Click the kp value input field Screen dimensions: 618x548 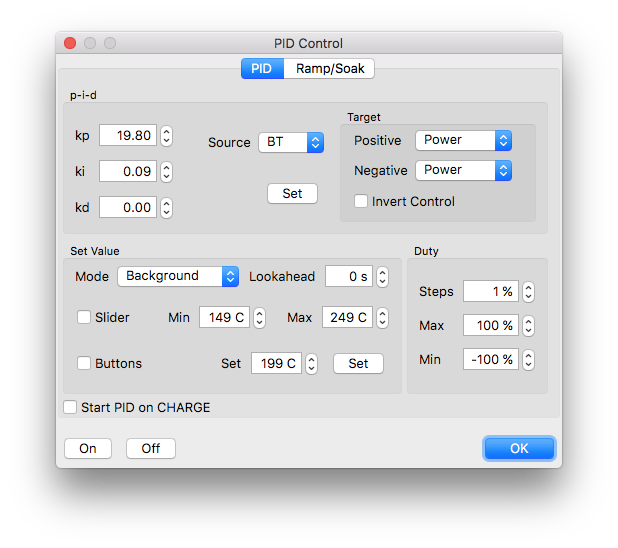(128, 135)
